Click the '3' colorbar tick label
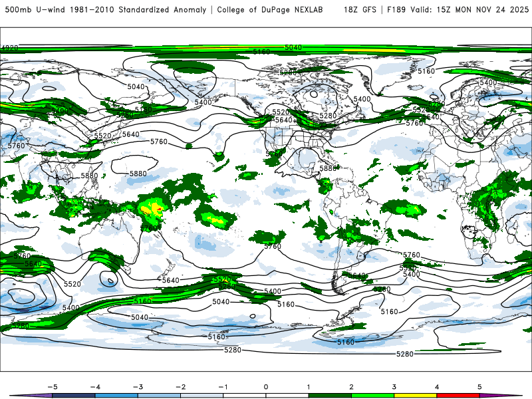 (x=394, y=387)
